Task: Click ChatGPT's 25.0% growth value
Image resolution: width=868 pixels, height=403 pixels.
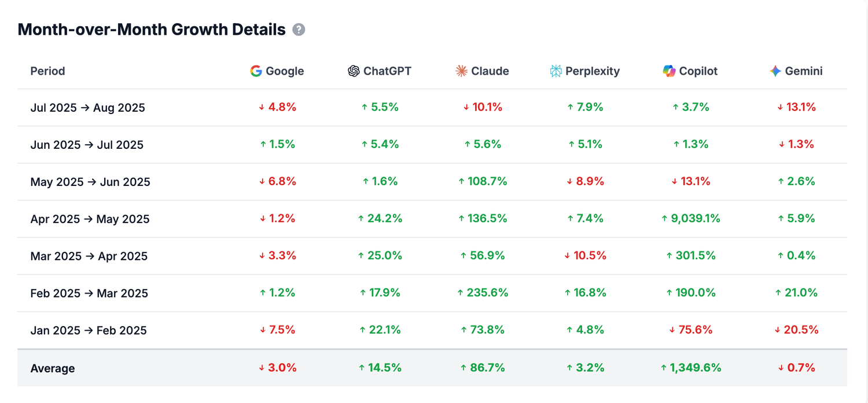Action: 380,255
